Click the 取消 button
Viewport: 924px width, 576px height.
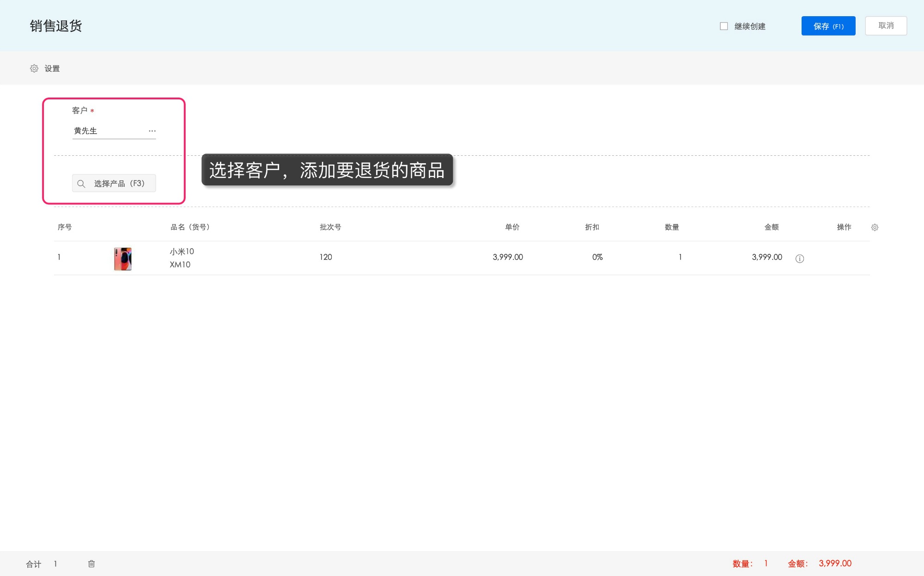pos(886,26)
